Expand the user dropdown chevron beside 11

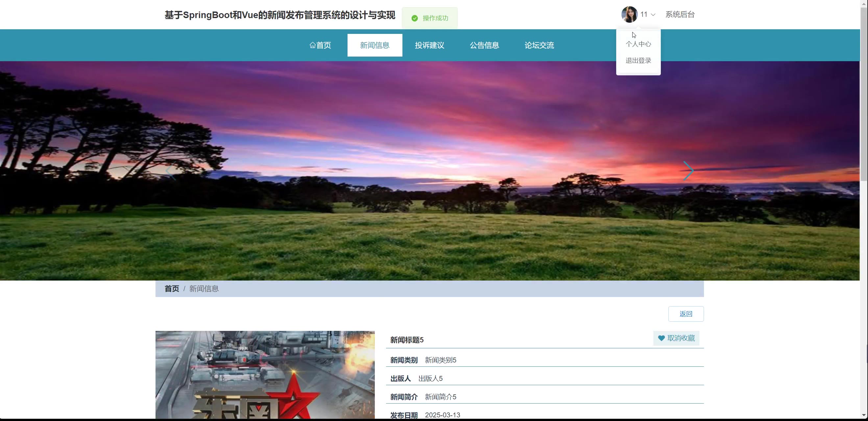click(x=653, y=15)
